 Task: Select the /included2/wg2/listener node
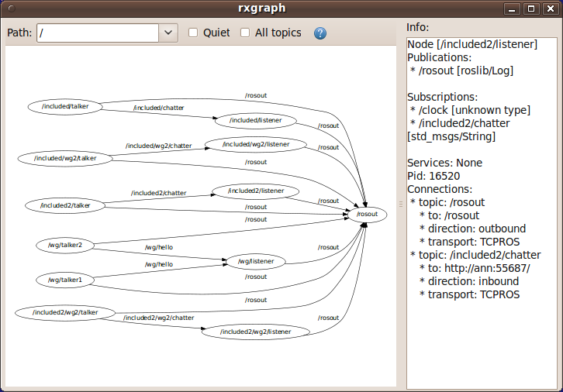255,332
